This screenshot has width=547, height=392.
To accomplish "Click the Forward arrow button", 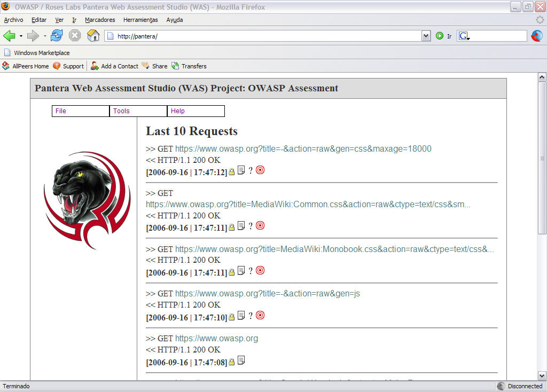I will coord(33,36).
